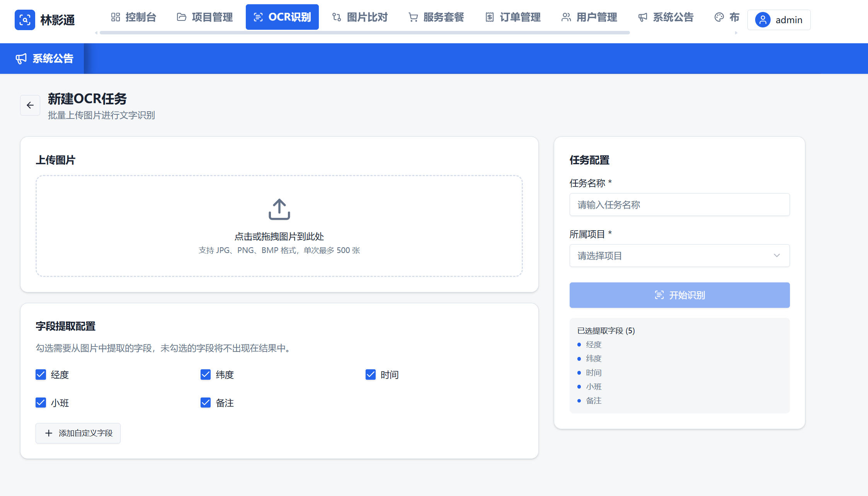Uncheck the 时间 checkbox
This screenshot has height=496, width=868.
click(x=371, y=375)
